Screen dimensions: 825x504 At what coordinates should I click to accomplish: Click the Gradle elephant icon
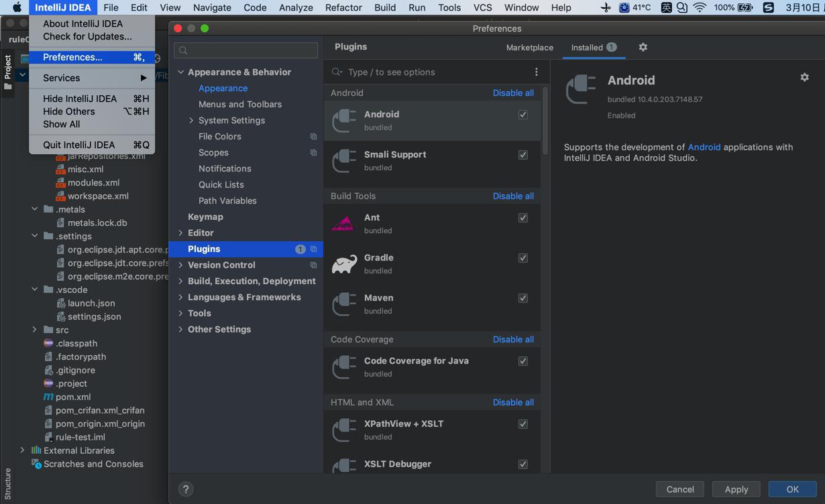pos(344,264)
